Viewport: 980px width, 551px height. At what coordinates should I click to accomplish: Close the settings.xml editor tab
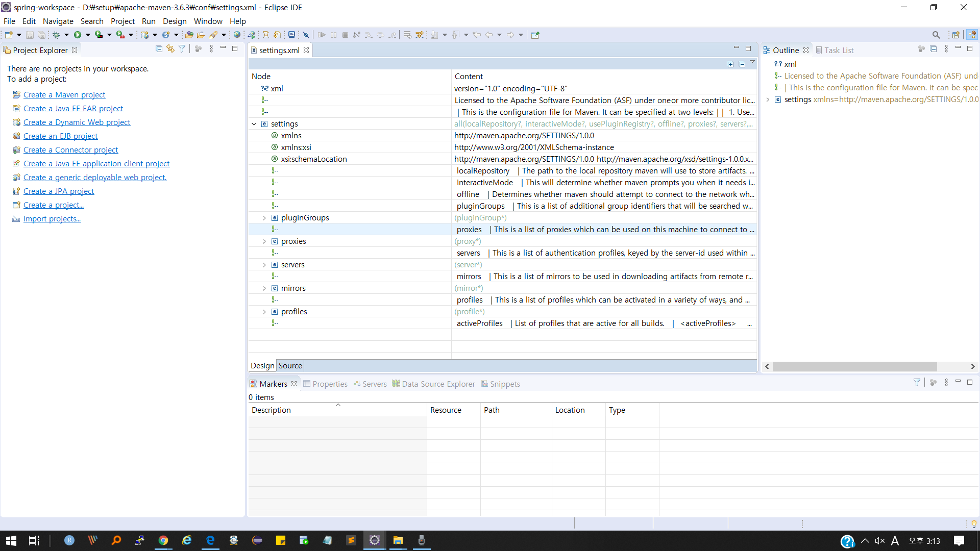click(x=306, y=50)
